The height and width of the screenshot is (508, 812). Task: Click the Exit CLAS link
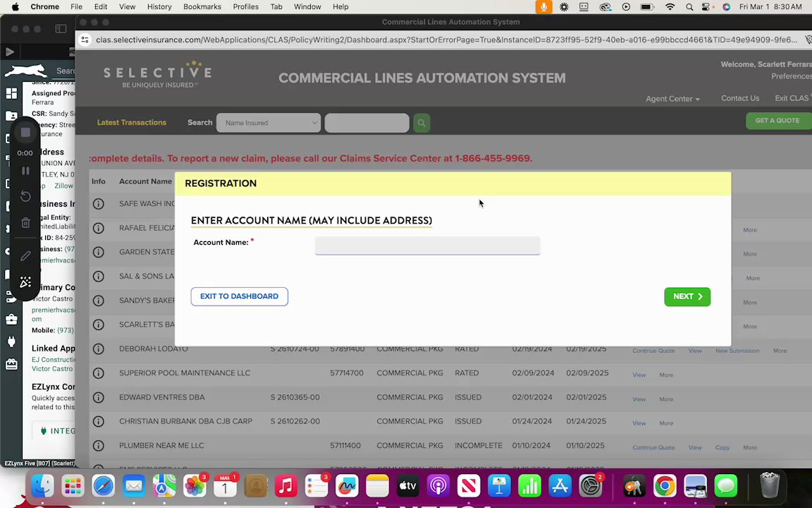(x=792, y=98)
